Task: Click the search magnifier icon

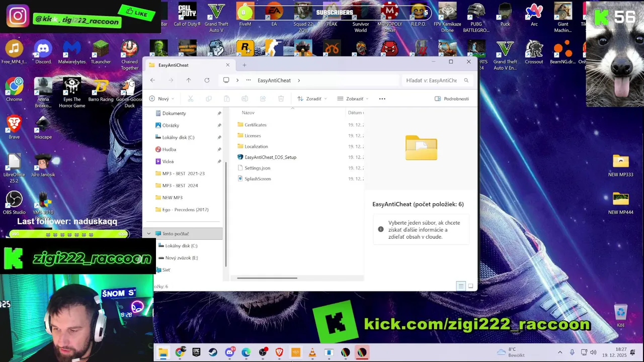Action: [466, 80]
